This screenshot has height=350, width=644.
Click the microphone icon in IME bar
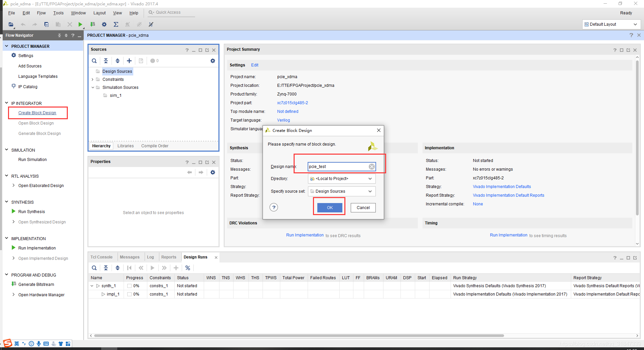(x=39, y=344)
